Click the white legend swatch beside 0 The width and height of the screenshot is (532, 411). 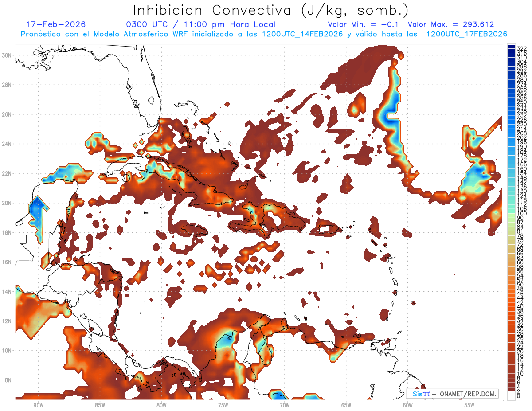click(x=511, y=396)
